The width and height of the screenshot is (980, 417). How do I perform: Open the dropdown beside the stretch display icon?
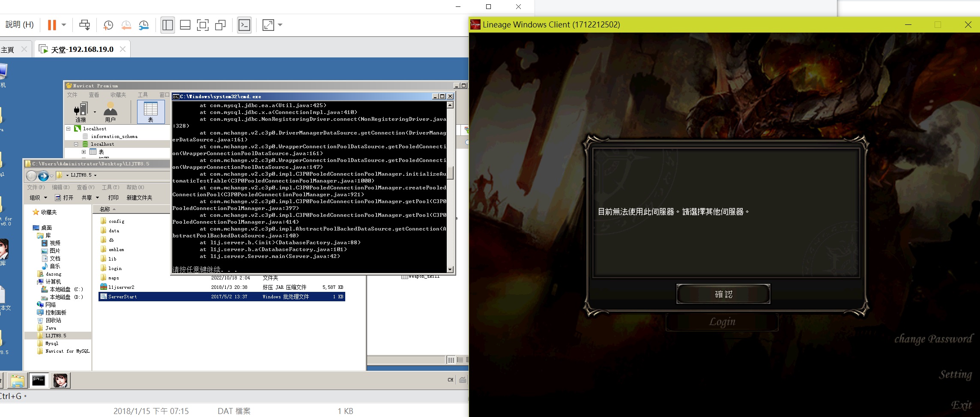(x=280, y=25)
